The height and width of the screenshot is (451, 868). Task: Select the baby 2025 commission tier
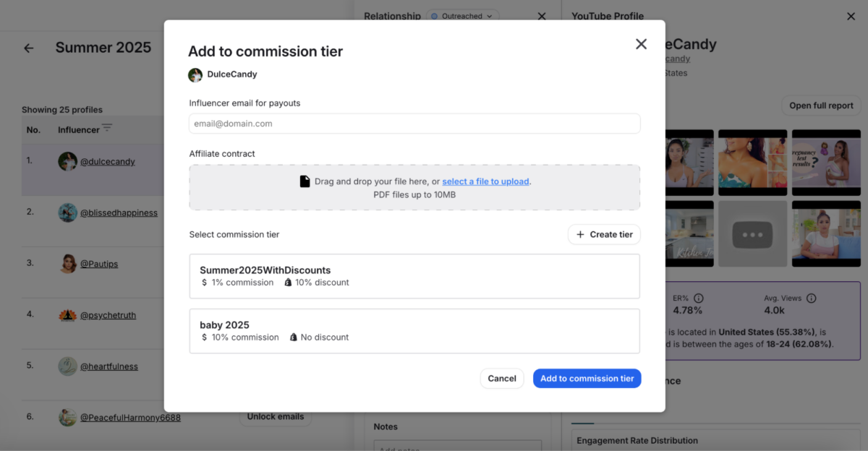(x=414, y=330)
